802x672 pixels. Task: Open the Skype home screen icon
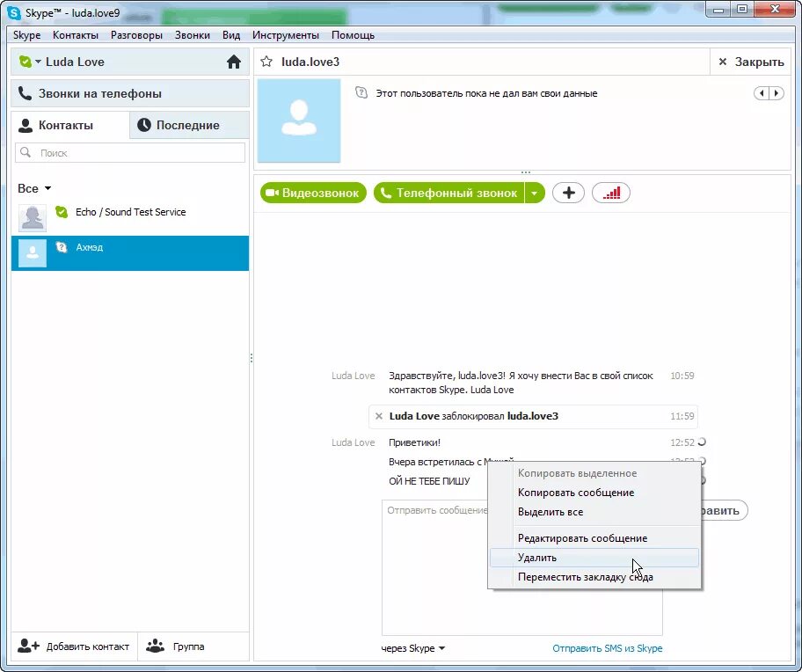tap(234, 62)
